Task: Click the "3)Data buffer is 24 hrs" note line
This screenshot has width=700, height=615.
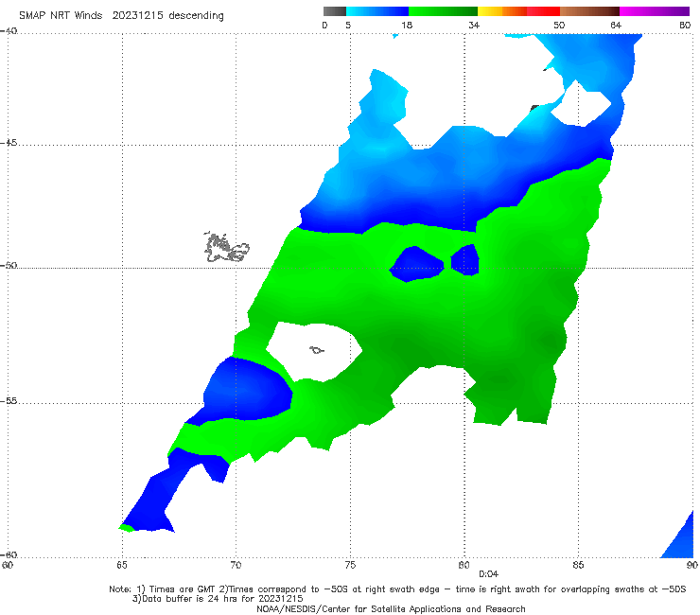Action: tap(218, 599)
